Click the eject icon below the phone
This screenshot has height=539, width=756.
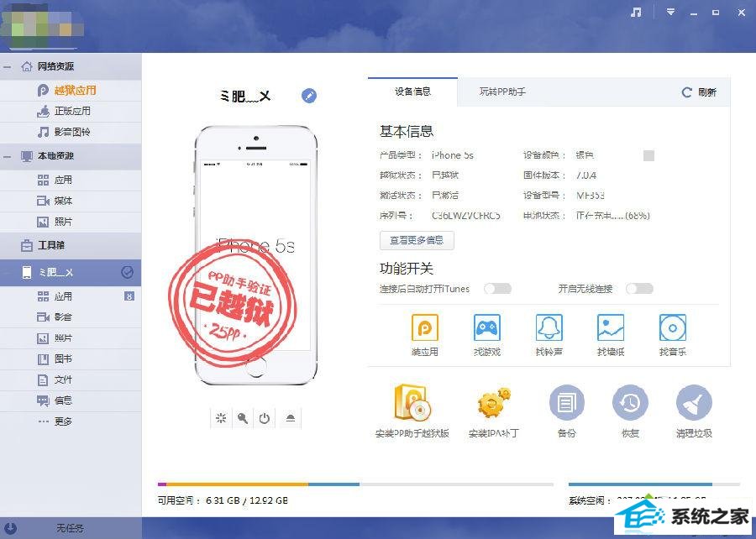pos(291,418)
